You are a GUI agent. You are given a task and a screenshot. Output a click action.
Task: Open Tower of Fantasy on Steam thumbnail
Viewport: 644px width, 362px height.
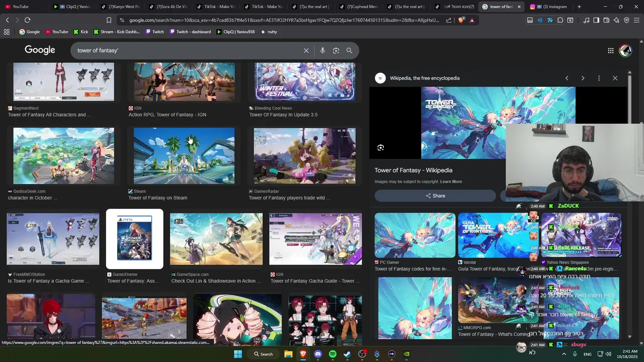coord(184,156)
